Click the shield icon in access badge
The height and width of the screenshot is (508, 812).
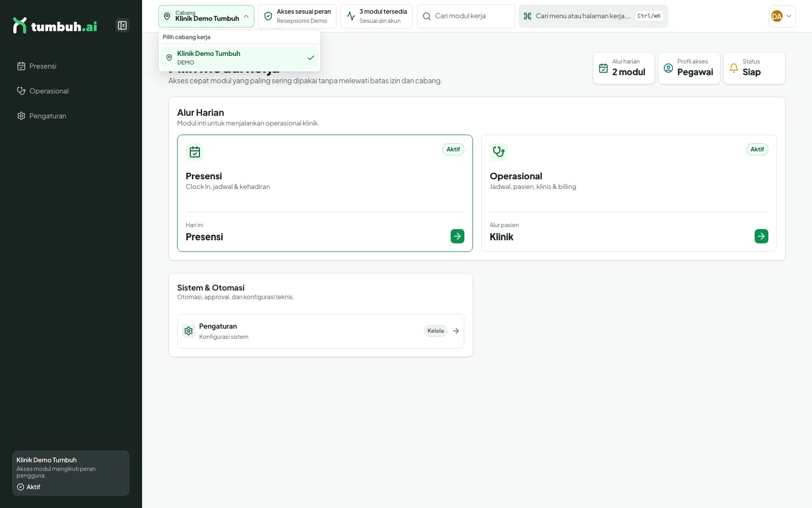(268, 16)
